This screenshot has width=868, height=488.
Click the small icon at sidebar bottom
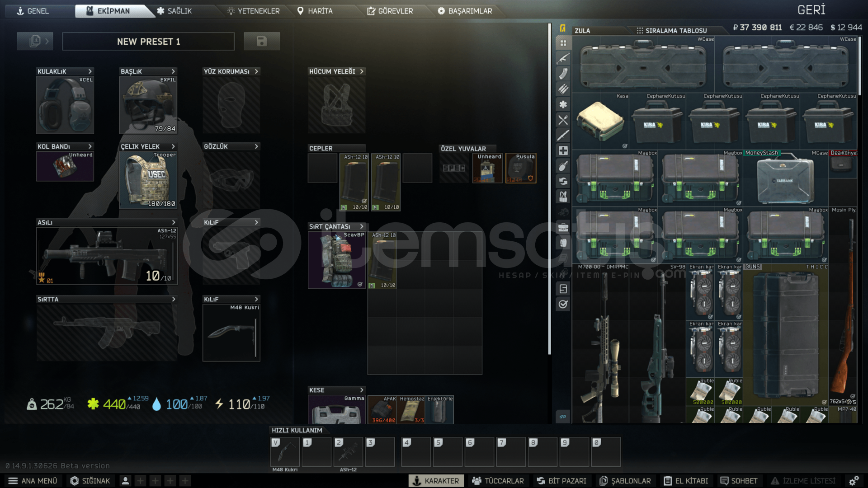click(563, 417)
